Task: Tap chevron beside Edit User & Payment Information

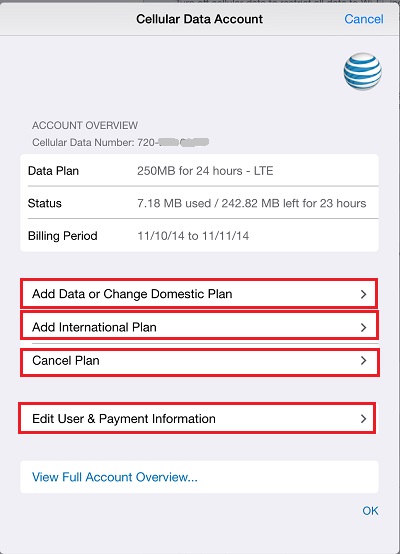Action: tap(363, 419)
